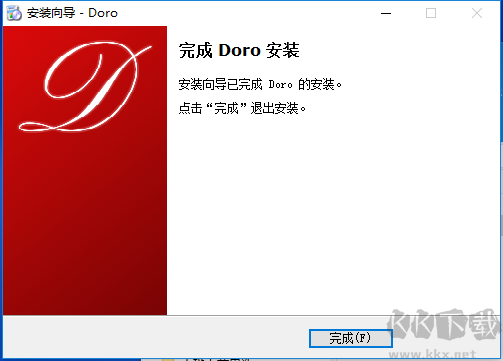Close the Doro setup wizard window

477,13
